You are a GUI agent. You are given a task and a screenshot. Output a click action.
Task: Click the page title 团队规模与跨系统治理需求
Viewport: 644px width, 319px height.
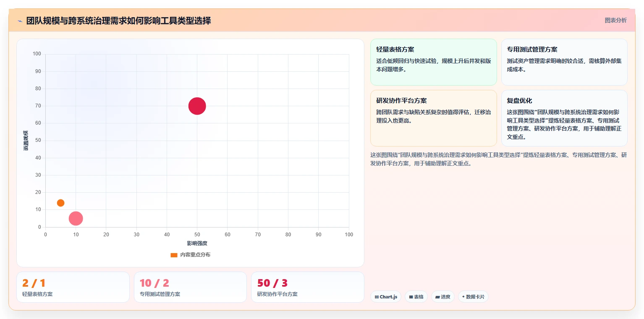click(x=118, y=21)
